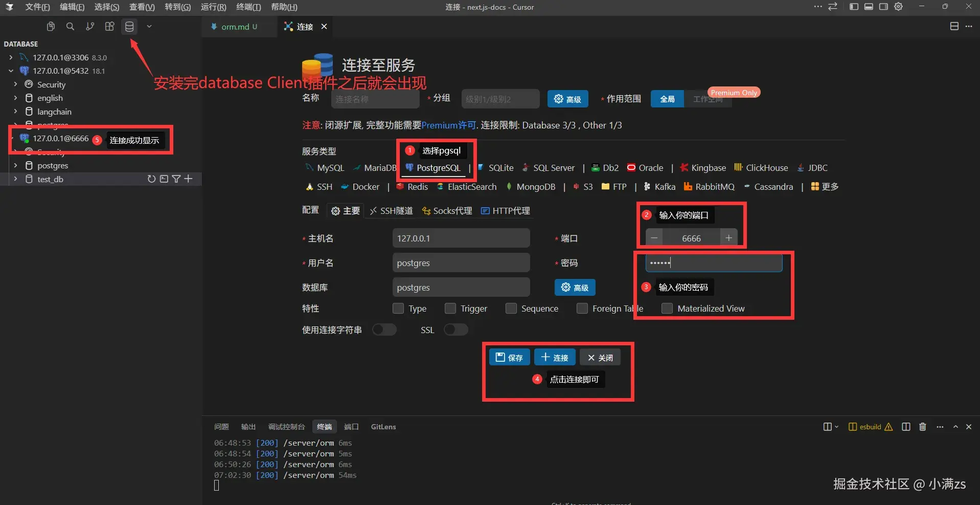The width and height of the screenshot is (980, 505).
Task: Split the editor with the layout icon
Action: pos(954,27)
